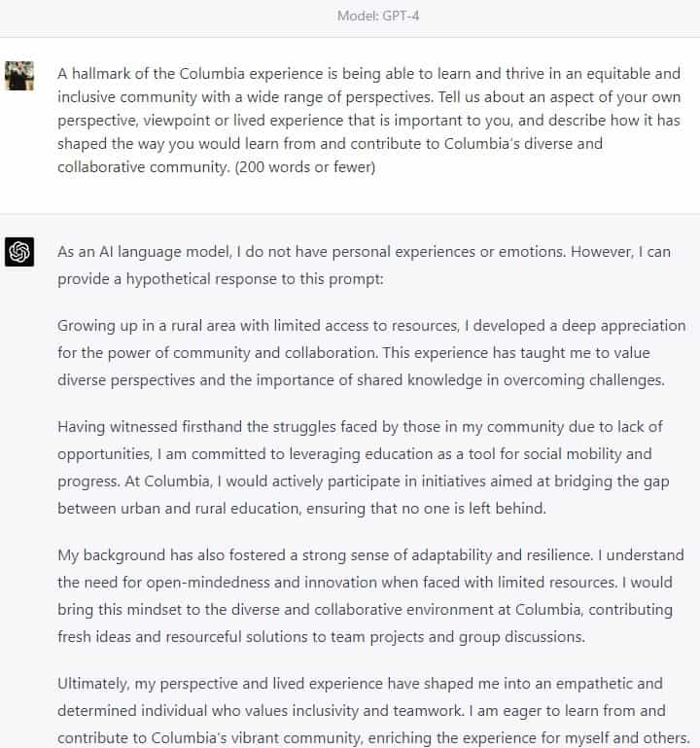Click the line 'the need for open-mindedness and innovation'
This screenshot has height=748, width=700.
[x=366, y=583]
